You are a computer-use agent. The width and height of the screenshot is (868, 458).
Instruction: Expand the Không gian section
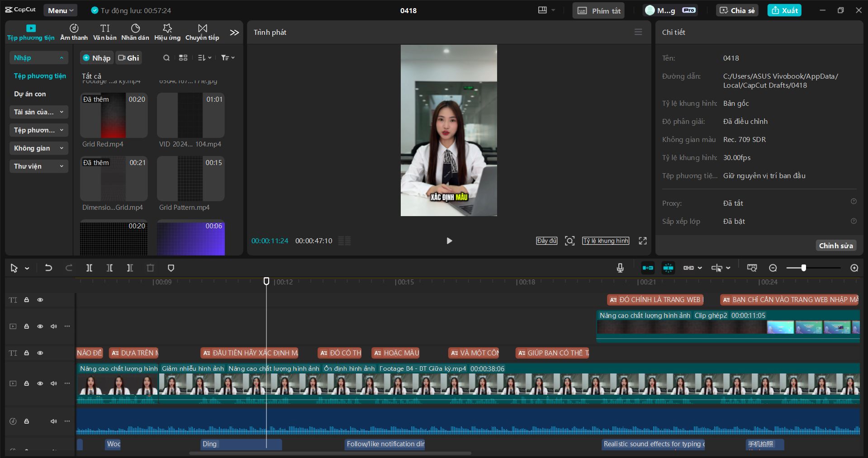[x=39, y=148]
